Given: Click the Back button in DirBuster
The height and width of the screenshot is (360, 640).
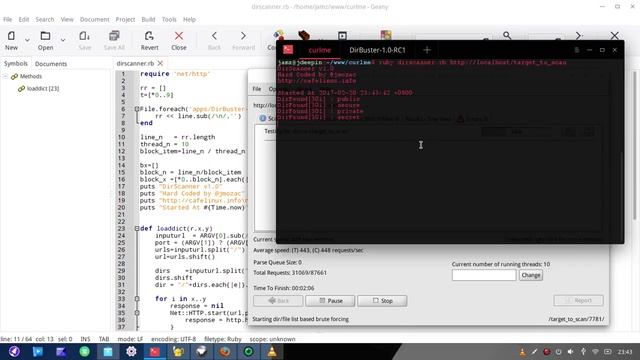Looking at the screenshot, I should [x=278, y=301].
